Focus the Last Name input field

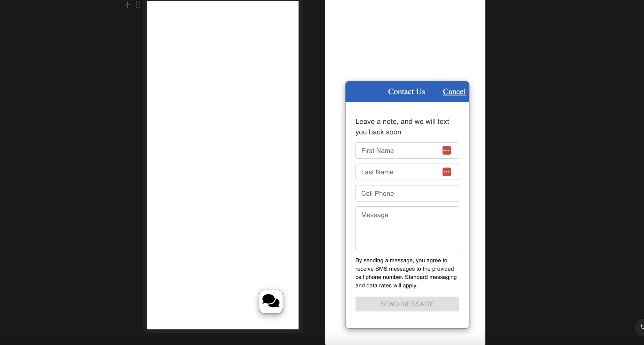coord(400,172)
